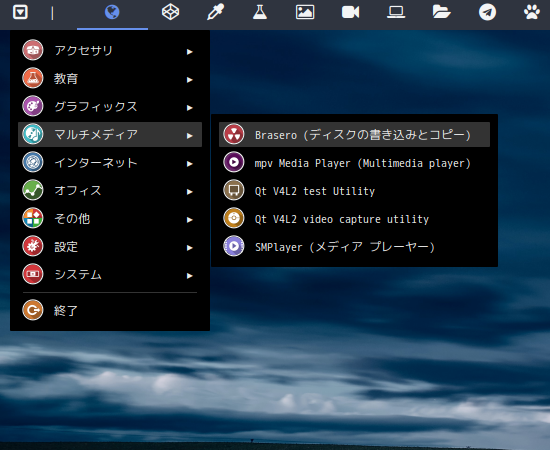Select the マルチメディア menu category
Image resolution: width=550 pixels, height=450 pixels.
coord(110,134)
